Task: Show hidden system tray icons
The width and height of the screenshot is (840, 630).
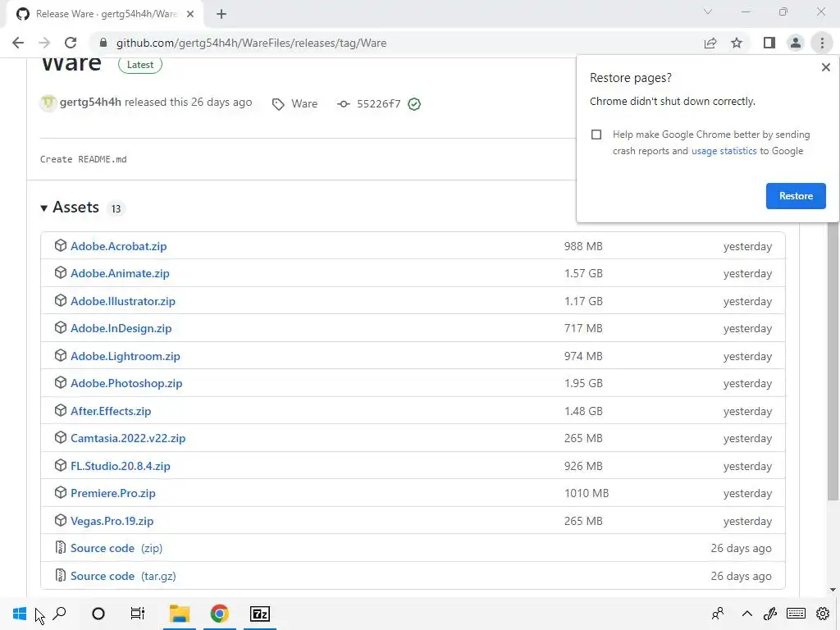Action: tap(746, 614)
